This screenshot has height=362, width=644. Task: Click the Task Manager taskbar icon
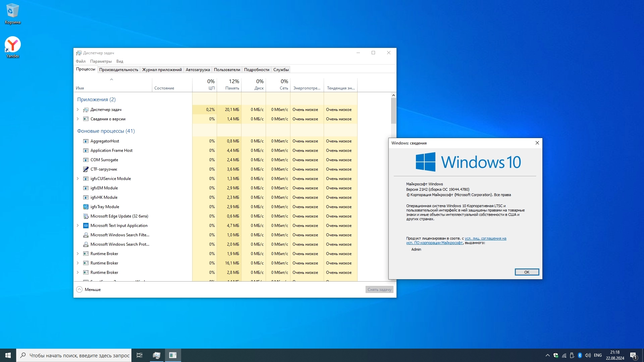pyautogui.click(x=156, y=355)
